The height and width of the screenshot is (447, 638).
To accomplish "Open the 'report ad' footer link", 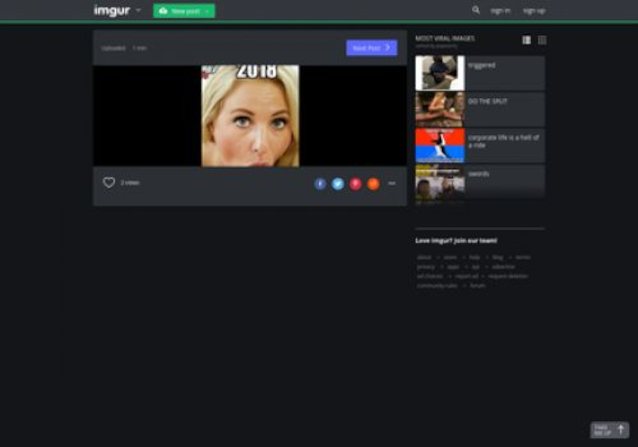I will (467, 276).
